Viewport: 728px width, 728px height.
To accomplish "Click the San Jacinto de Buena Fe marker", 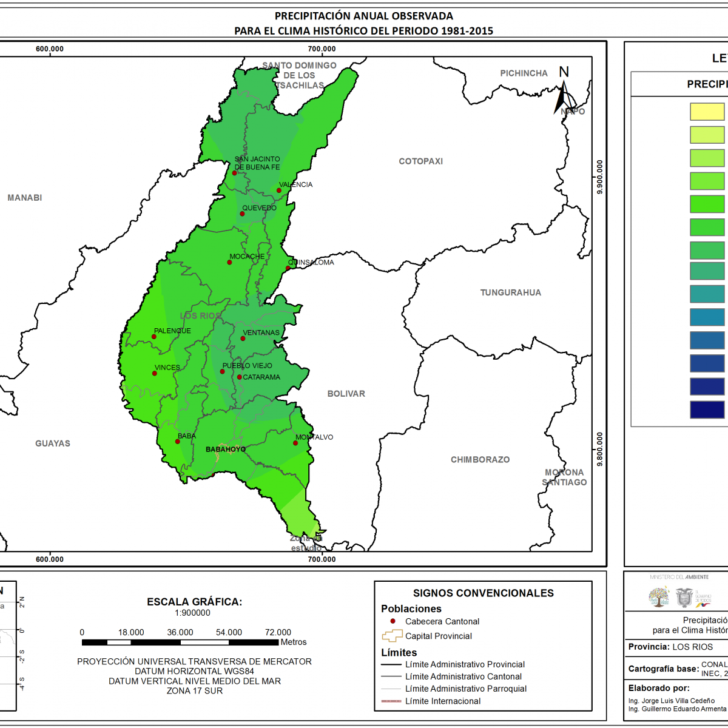I will [x=235, y=173].
